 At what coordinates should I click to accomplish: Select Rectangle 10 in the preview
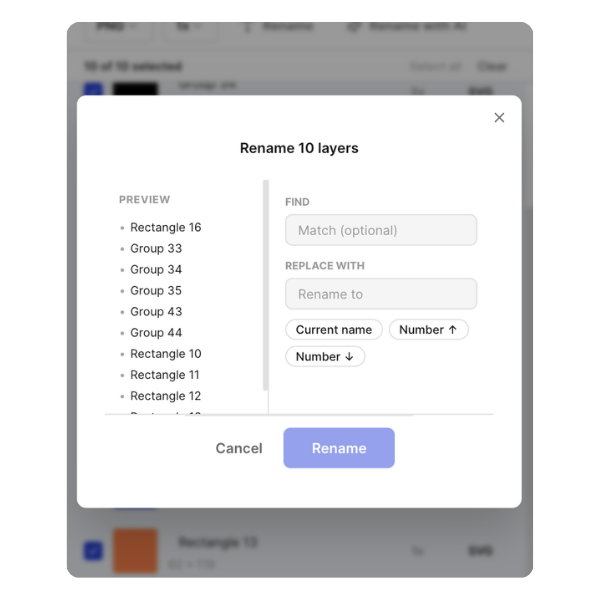(x=165, y=353)
